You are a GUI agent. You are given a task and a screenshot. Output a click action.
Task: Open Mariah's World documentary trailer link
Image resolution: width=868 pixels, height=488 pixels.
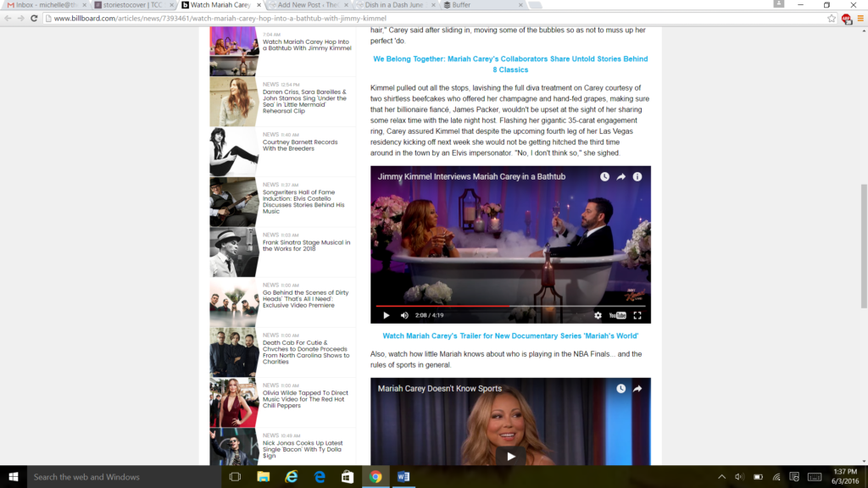(510, 336)
